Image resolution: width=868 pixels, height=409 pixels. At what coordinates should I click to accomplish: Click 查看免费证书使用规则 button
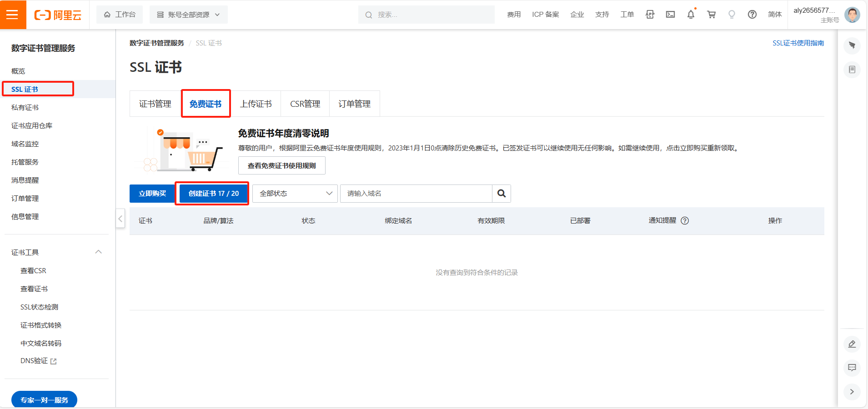[x=282, y=165]
